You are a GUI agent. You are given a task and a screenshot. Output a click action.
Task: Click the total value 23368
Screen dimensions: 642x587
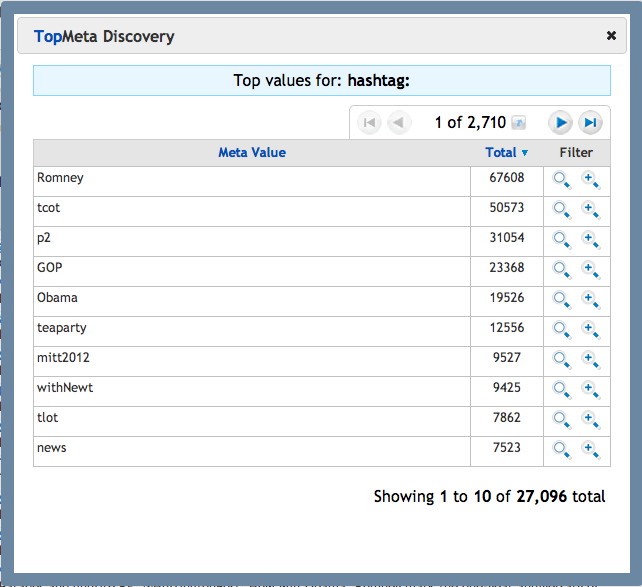pyautogui.click(x=507, y=268)
